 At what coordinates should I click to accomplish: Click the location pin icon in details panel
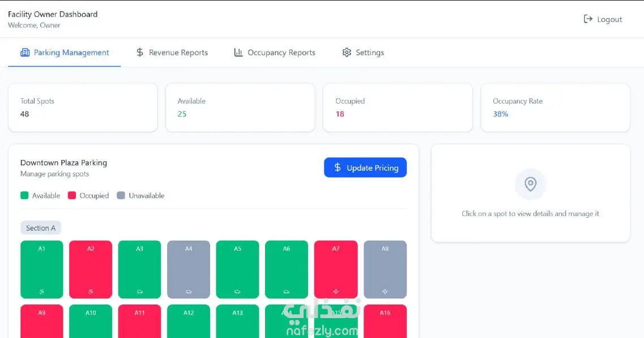point(530,184)
